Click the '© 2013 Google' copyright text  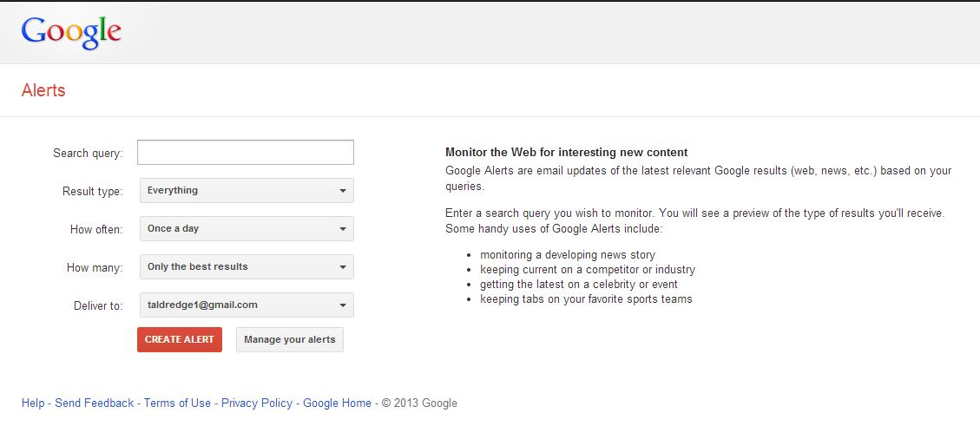(x=419, y=403)
